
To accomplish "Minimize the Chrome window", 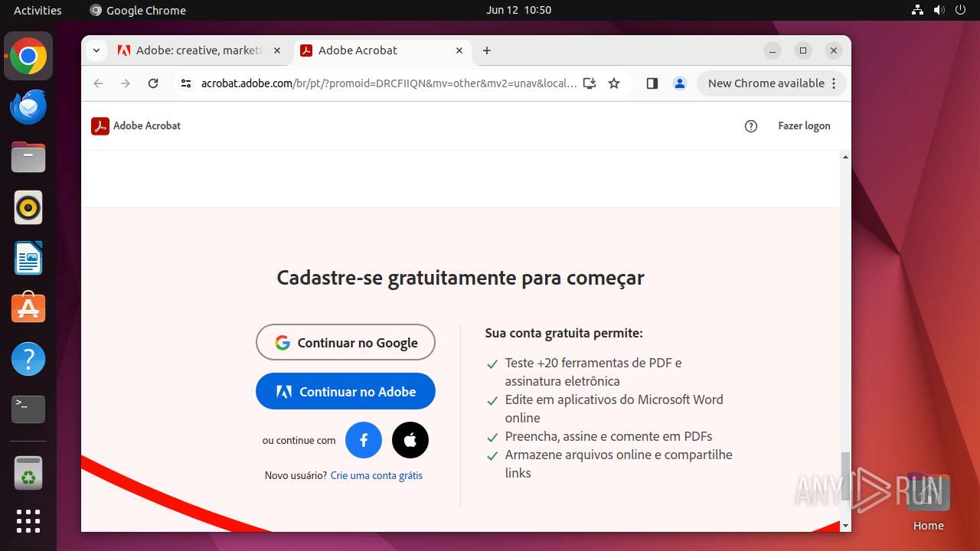I will coord(773,51).
